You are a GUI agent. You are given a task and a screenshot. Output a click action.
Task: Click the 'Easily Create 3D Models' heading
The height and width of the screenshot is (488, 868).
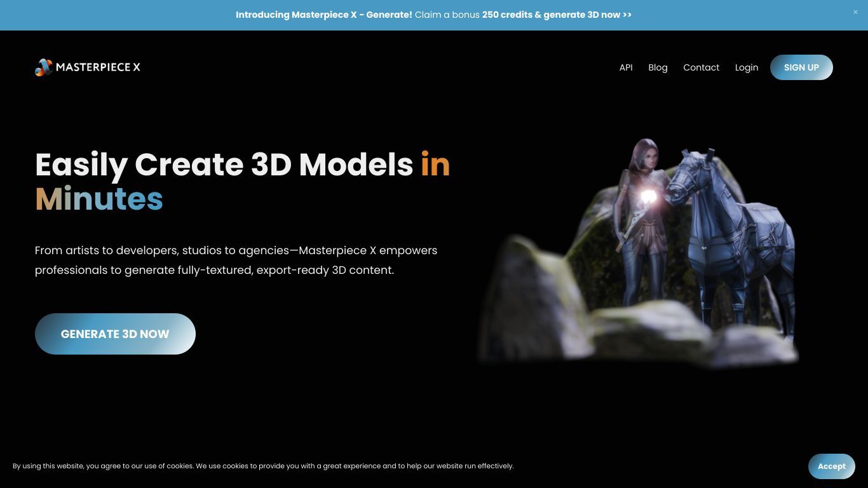pyautogui.click(x=243, y=182)
